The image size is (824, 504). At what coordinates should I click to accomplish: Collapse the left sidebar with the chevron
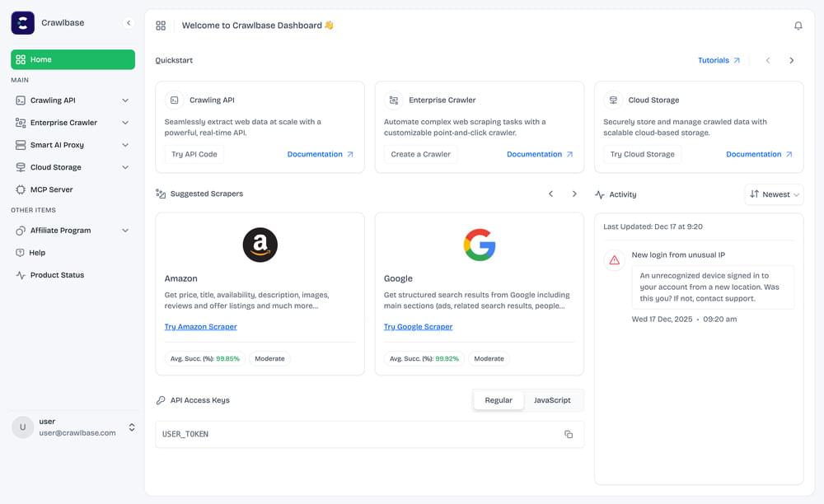click(129, 23)
